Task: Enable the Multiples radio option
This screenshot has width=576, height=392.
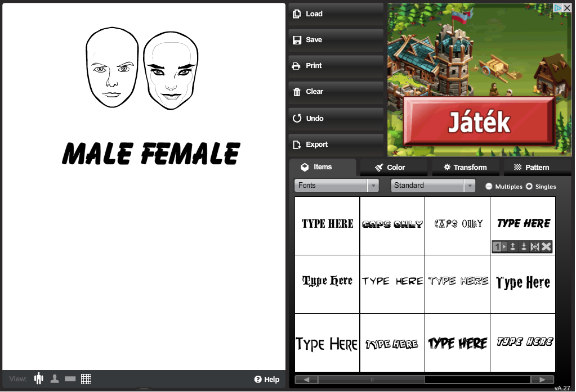Action: (x=489, y=186)
